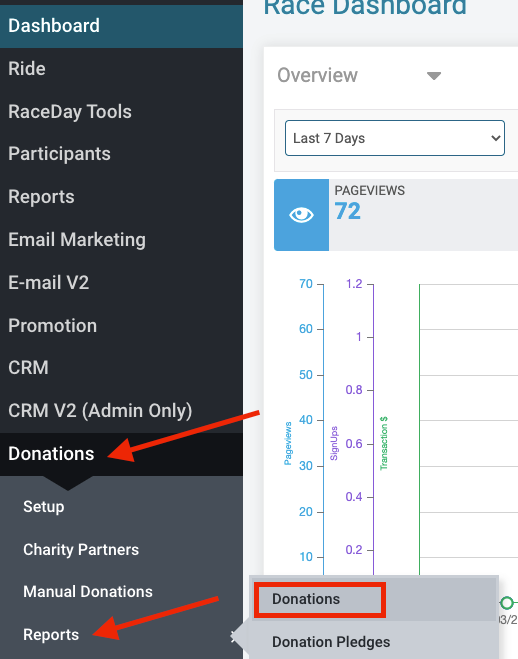
Task: Open the Last 7 Days selector
Action: [394, 138]
